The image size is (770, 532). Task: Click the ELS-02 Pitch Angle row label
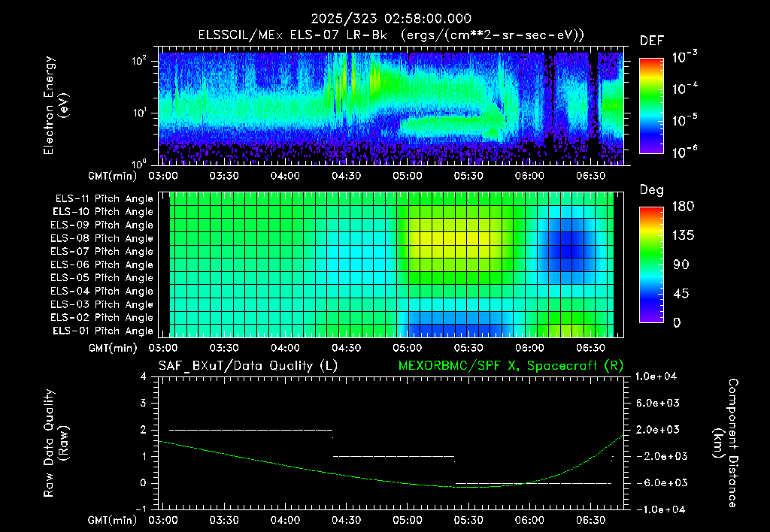(102, 318)
